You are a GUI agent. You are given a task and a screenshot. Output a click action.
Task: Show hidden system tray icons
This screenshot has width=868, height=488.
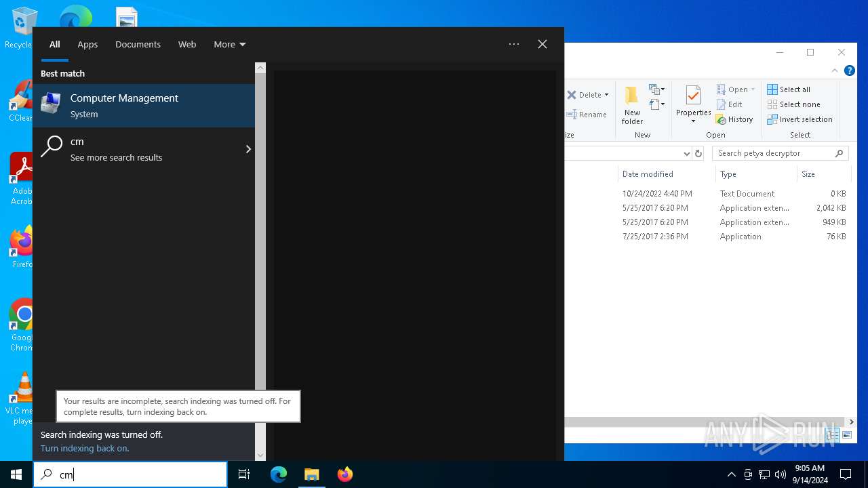click(x=731, y=474)
